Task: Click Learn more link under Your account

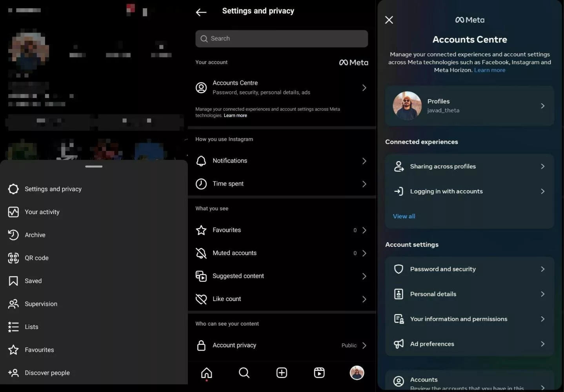Action: 235,116
